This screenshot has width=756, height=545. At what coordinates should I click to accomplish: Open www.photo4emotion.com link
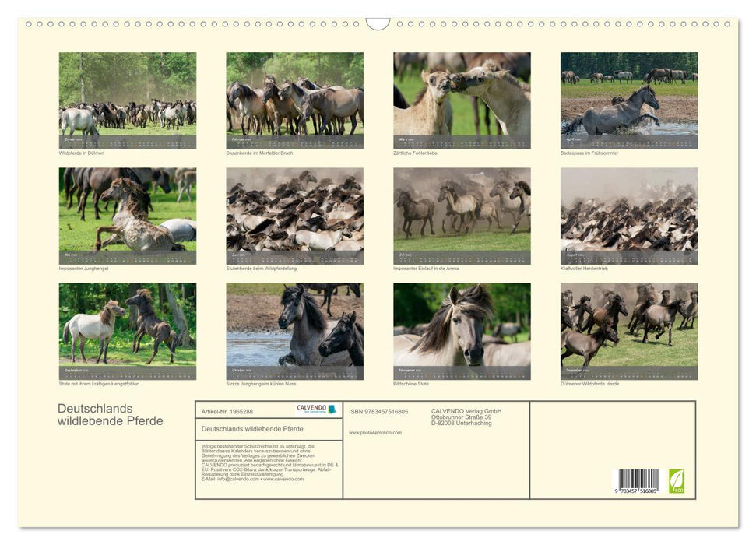click(x=375, y=434)
